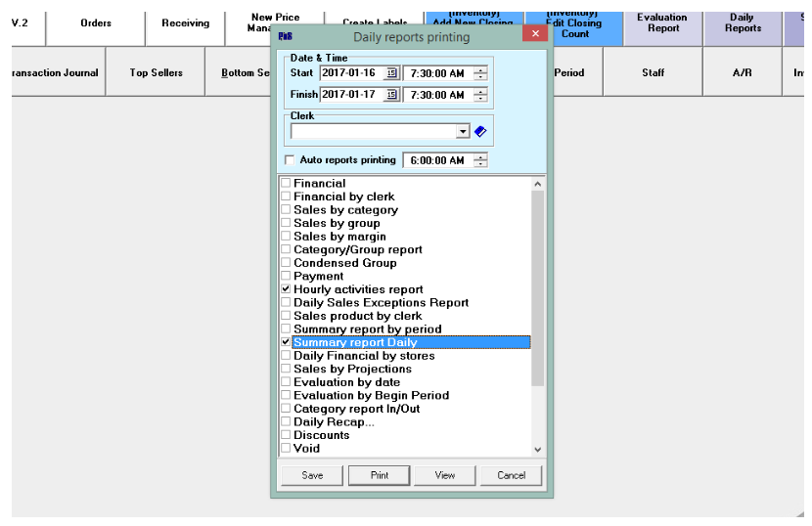Image resolution: width=812 pixels, height=526 pixels.
Task: Click the Start time spinner arrows
Action: coord(479,73)
